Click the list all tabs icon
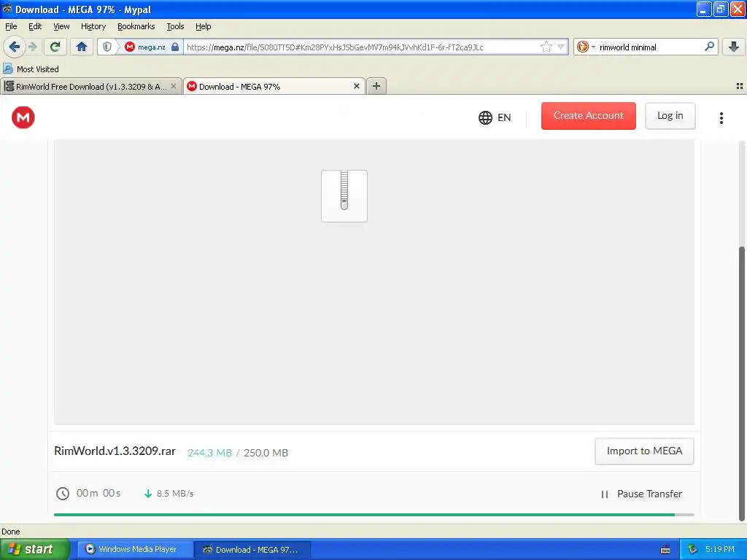The height and width of the screenshot is (560, 747). tap(740, 86)
